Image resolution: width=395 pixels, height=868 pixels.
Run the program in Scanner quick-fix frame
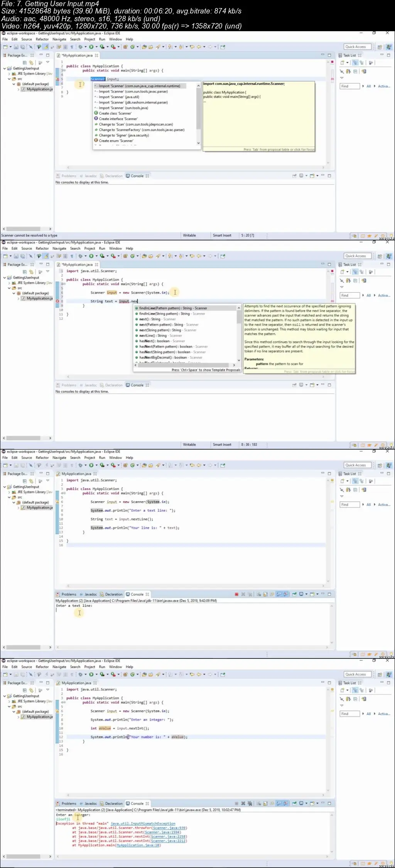point(91,47)
